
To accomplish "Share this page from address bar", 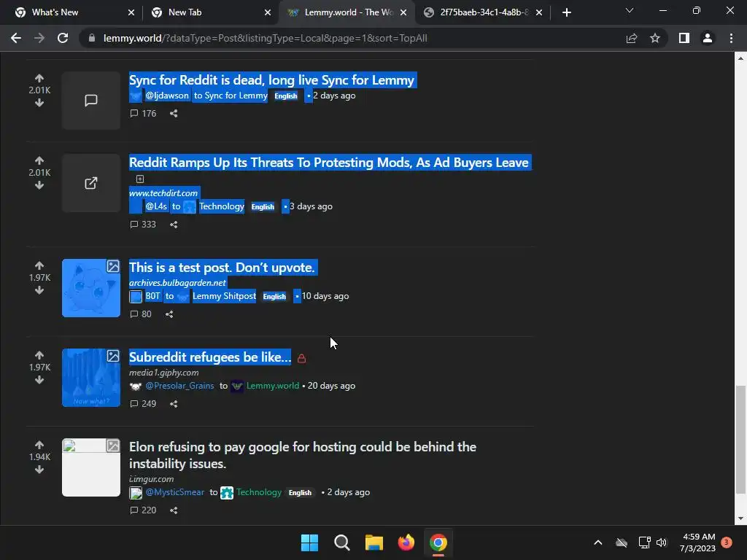I will 632,38.
